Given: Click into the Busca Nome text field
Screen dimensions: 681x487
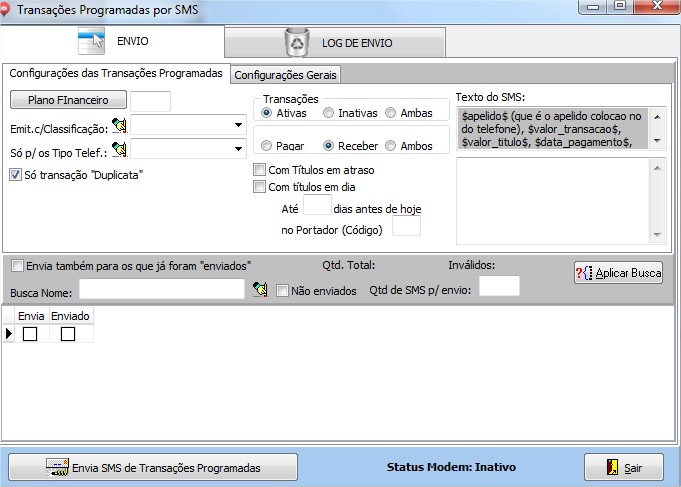Looking at the screenshot, I should click(161, 289).
